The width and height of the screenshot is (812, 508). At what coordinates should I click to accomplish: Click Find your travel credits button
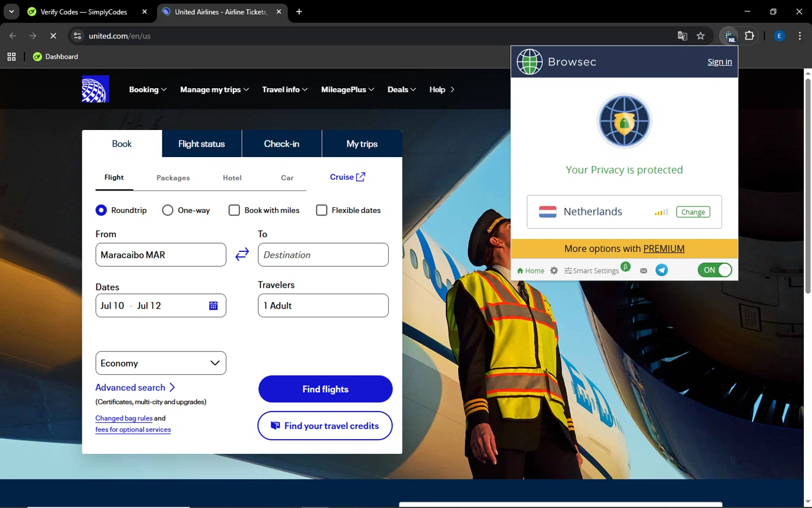click(x=325, y=426)
